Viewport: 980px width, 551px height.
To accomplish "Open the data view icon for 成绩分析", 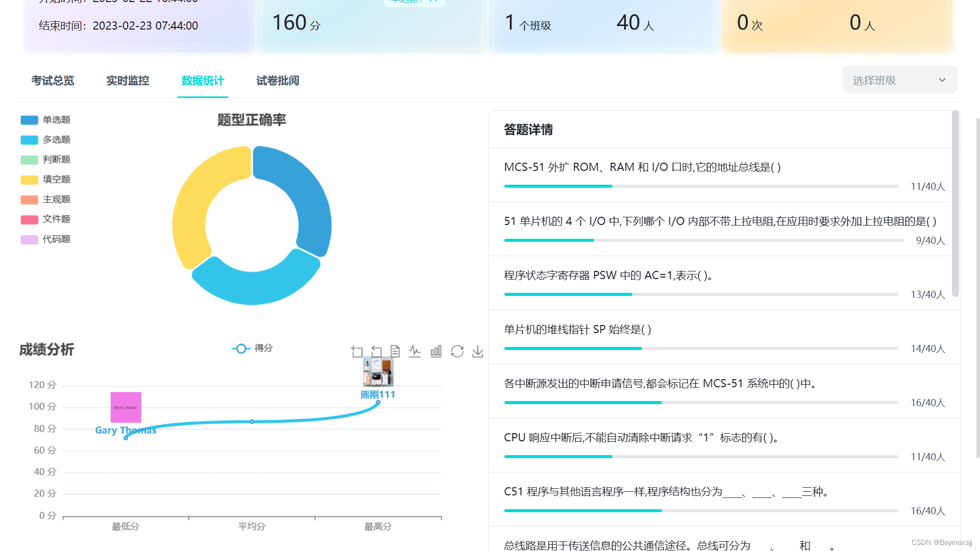I will 394,351.
